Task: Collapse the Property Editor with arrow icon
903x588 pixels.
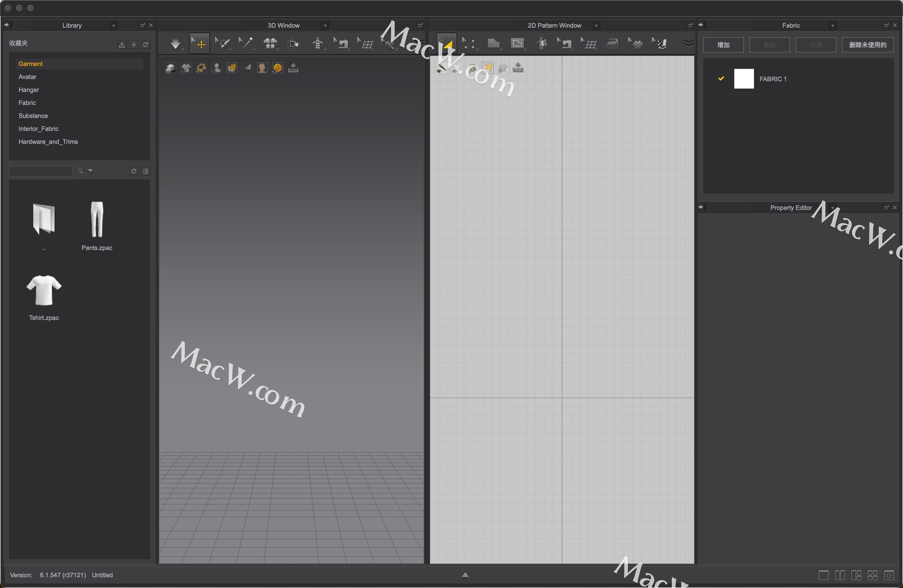Action: point(701,207)
